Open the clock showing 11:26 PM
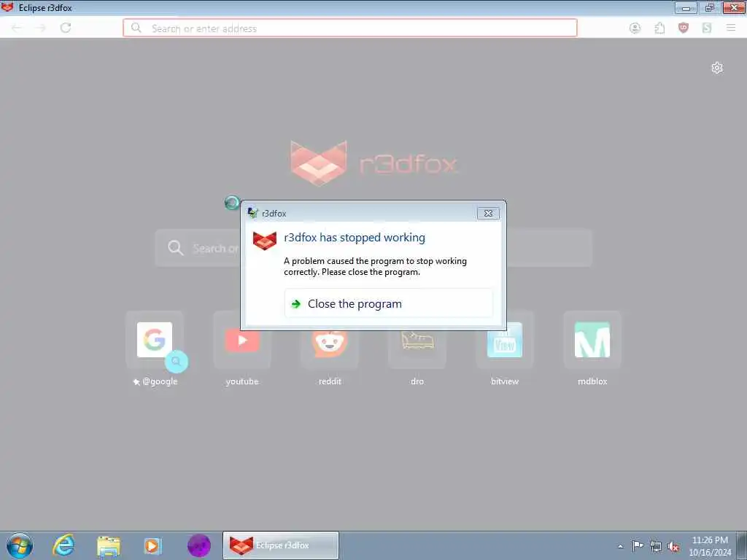Image resolution: width=747 pixels, height=560 pixels. (x=710, y=546)
